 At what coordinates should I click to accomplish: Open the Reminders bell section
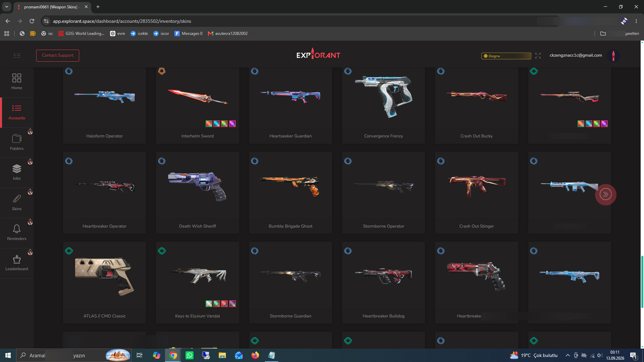(17, 233)
